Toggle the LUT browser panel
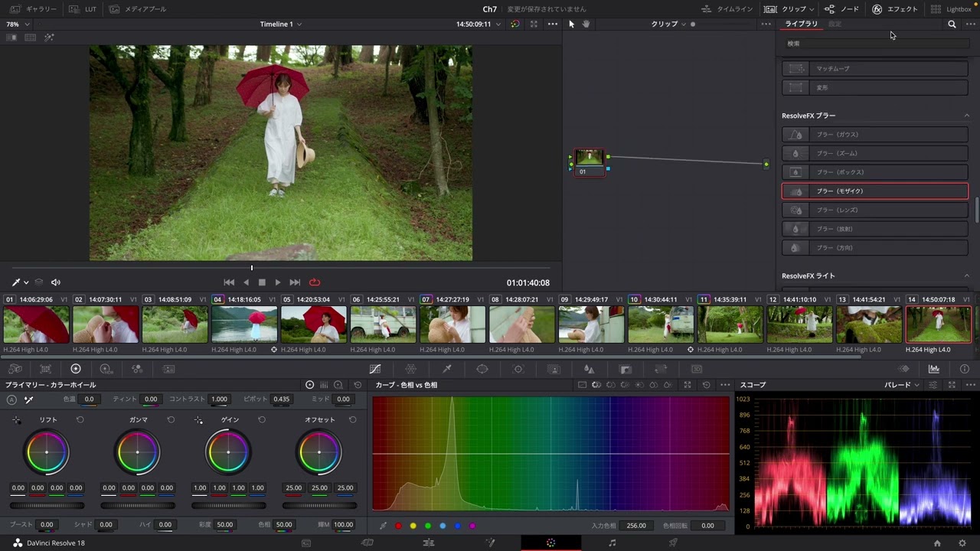Screen dimensions: 980x551 click(x=83, y=9)
